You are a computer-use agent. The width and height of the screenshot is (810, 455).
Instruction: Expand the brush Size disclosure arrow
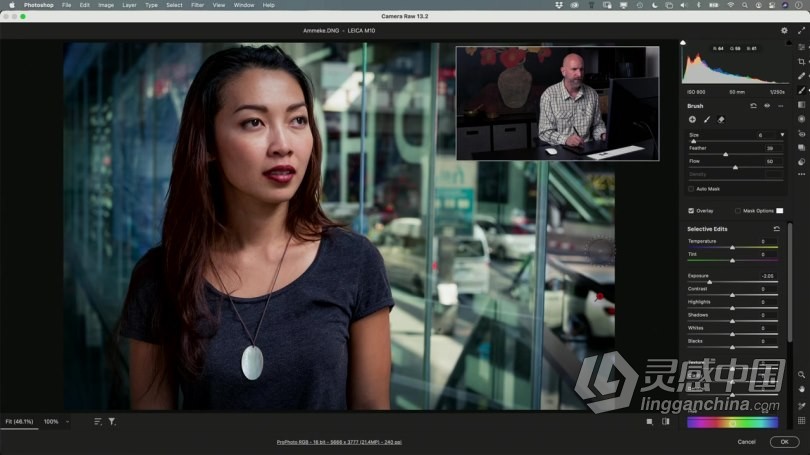[x=782, y=135]
